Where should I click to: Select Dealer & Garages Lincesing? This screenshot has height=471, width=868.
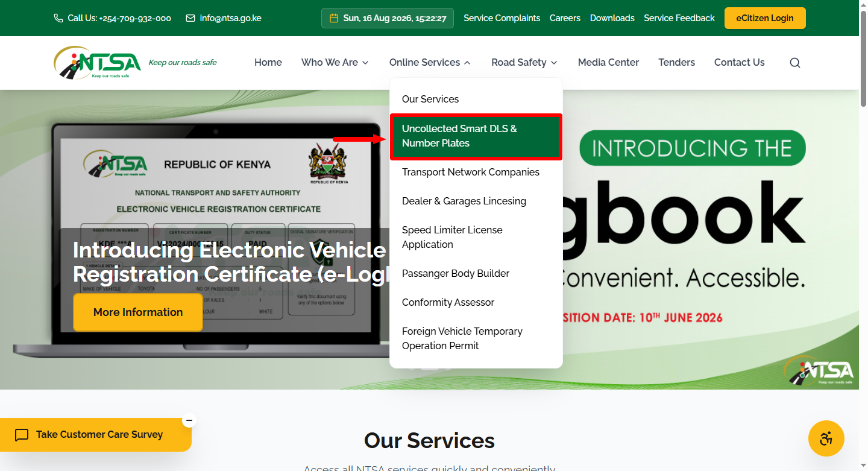(x=476, y=201)
